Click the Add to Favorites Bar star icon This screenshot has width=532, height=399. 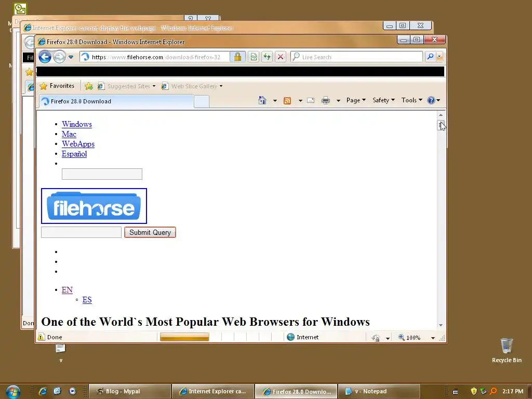[x=88, y=86]
